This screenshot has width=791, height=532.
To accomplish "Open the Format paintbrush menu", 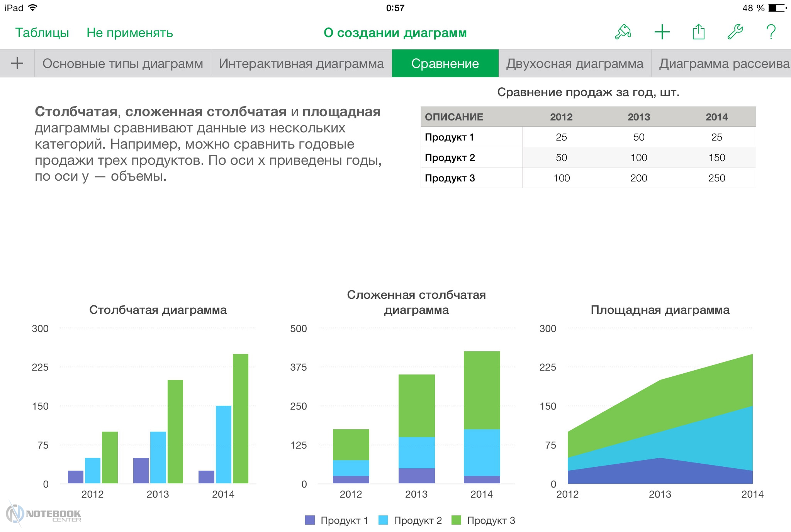I will (623, 32).
